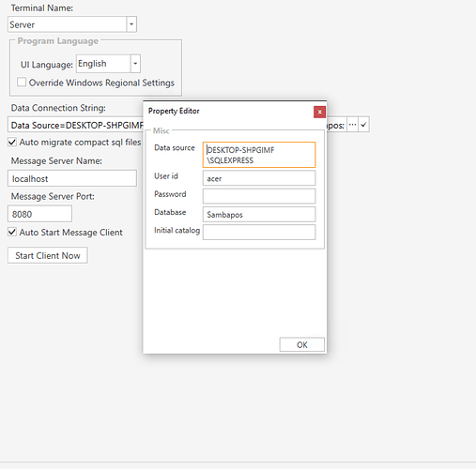This screenshot has width=476, height=469.
Task: Click the Message Server Name field localhost
Action: tap(72, 178)
